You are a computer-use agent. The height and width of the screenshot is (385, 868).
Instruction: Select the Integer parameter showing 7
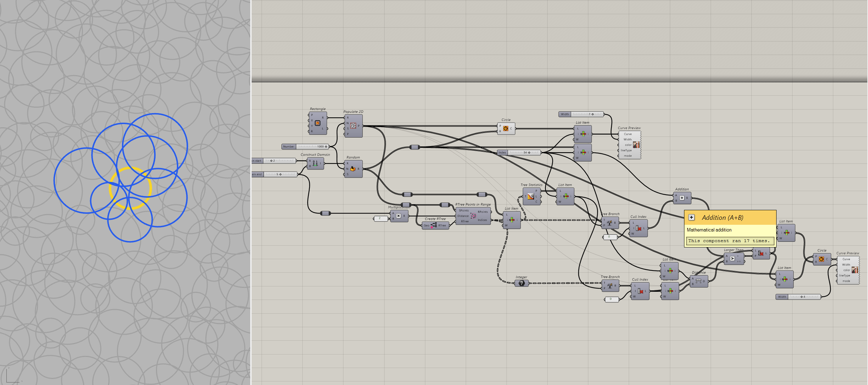point(521,283)
